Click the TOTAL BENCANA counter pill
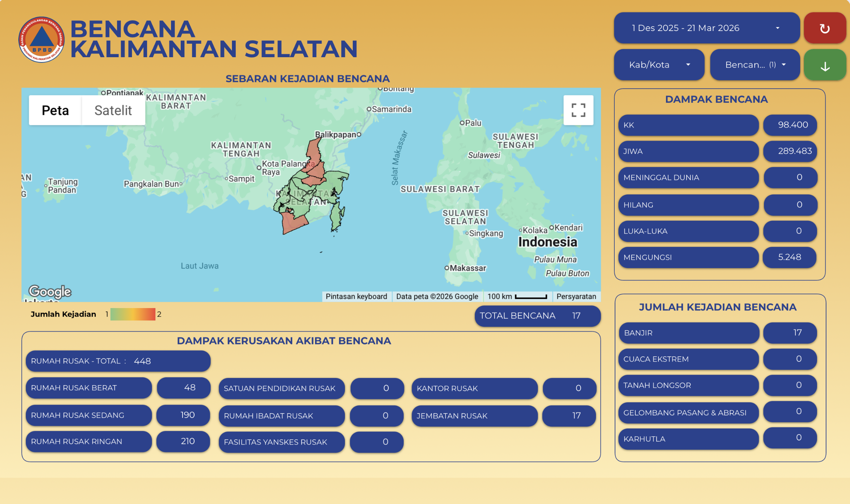Viewport: 850px width, 504px height. coord(537,316)
